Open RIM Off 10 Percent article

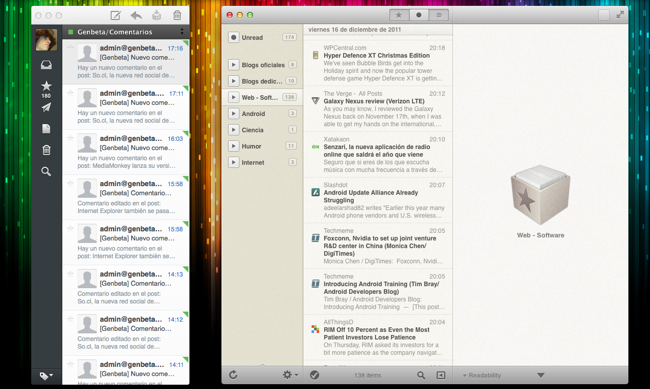(378, 337)
